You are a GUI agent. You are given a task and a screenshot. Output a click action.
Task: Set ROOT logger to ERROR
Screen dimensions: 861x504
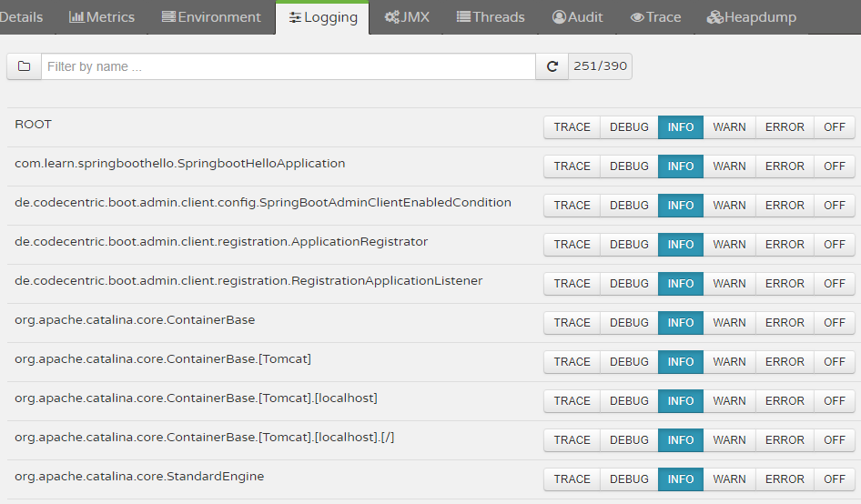tap(785, 127)
